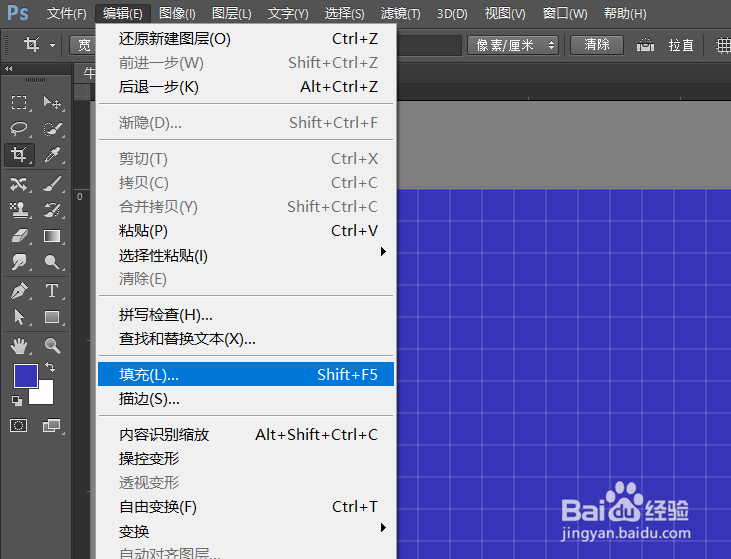The height and width of the screenshot is (559, 731).
Task: Select the Horizontal Type tool
Action: (52, 291)
